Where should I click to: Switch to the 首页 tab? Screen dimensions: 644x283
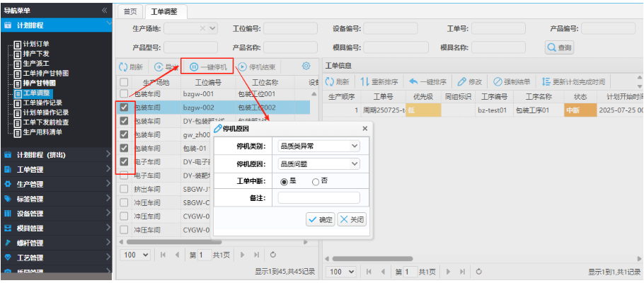coord(129,12)
